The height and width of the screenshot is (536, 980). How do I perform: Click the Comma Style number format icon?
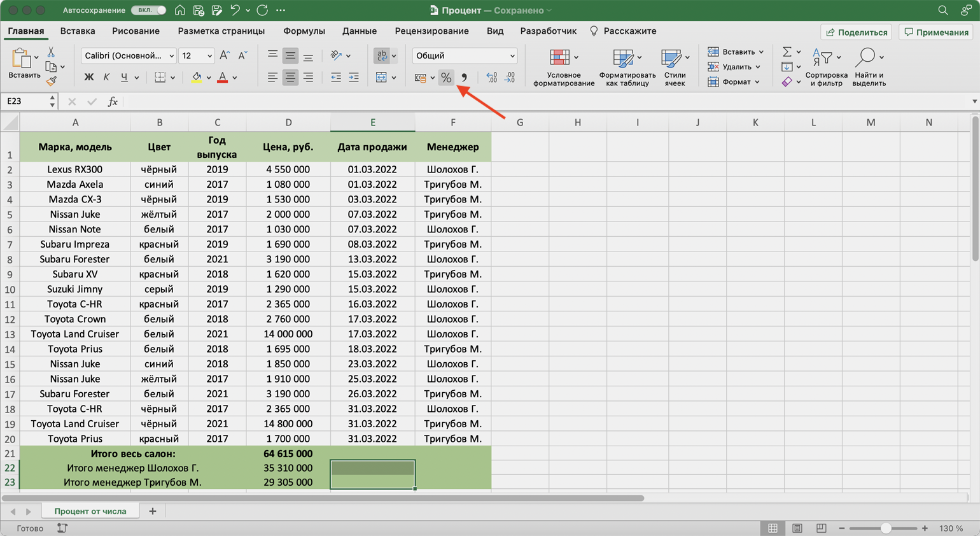(x=464, y=78)
